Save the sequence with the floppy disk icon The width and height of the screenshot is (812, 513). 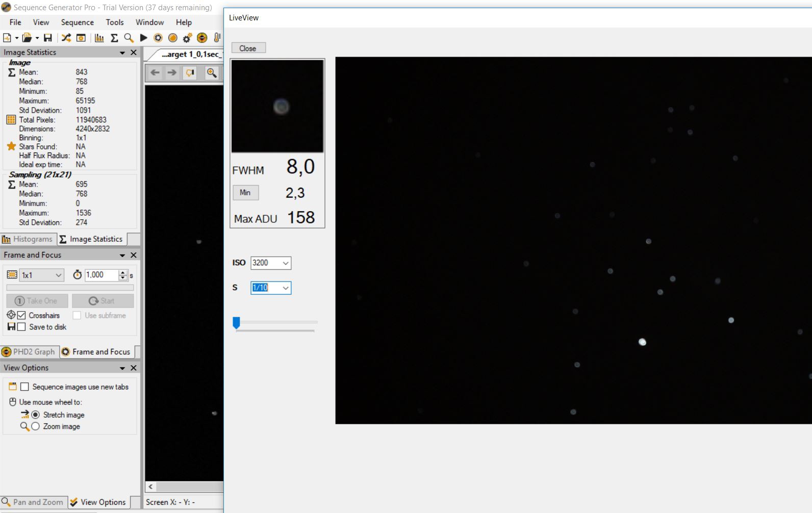[48, 38]
